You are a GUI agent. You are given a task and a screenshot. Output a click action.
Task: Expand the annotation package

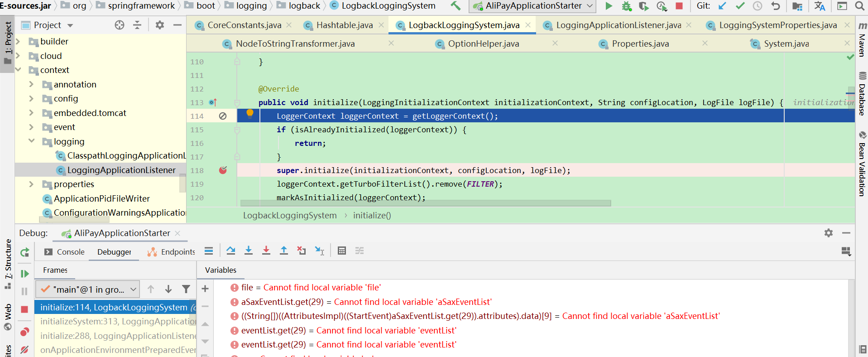coord(31,84)
